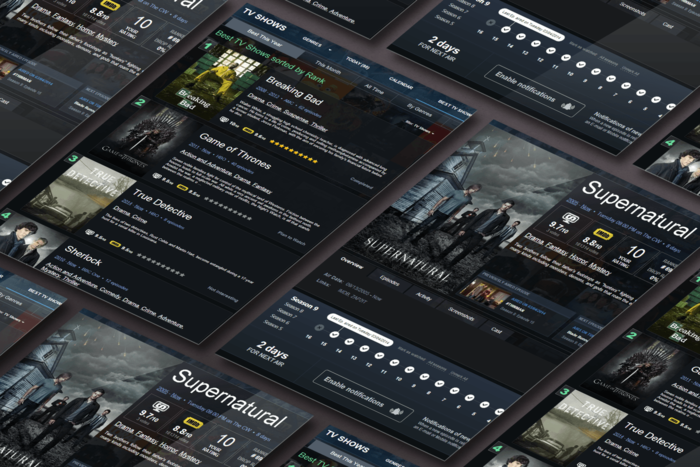700x467 pixels.
Task: Select Season 6 in the central season list
Action: (279, 318)
